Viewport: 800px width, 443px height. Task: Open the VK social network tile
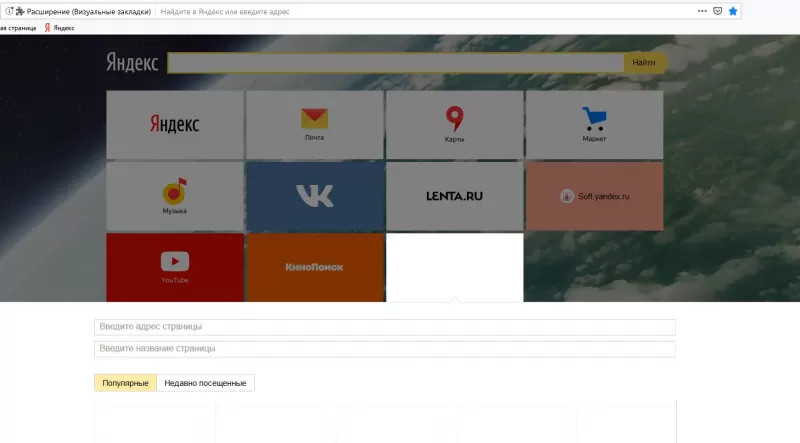[x=314, y=196]
